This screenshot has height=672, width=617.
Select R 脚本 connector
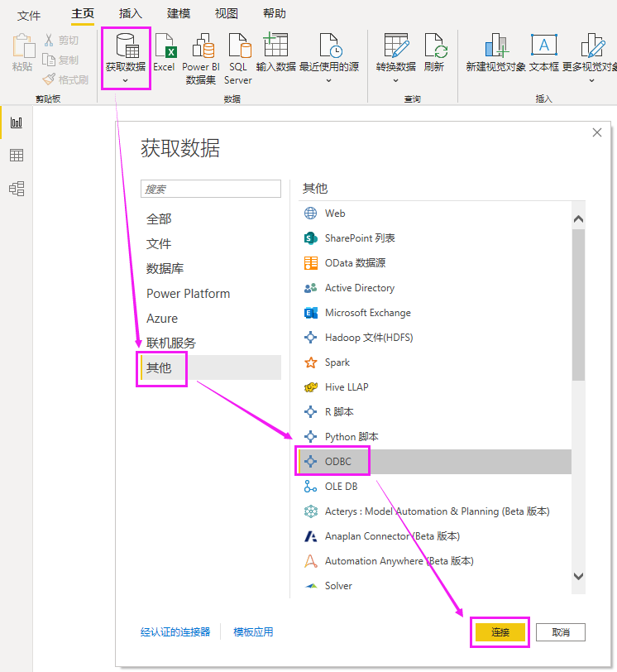point(435,412)
